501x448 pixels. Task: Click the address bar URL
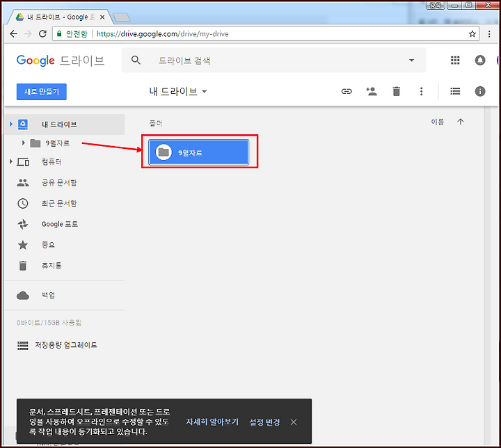tap(162, 34)
